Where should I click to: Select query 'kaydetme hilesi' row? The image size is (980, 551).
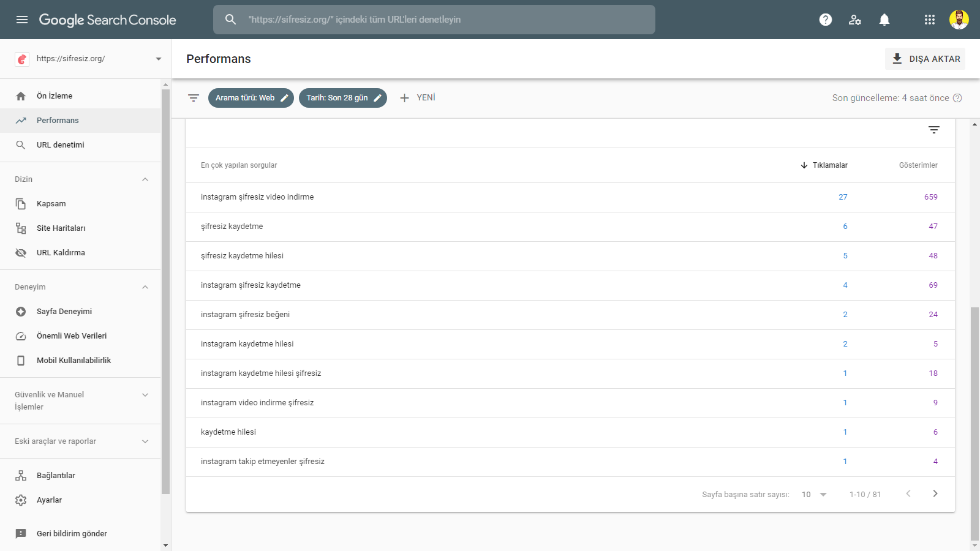[570, 432]
